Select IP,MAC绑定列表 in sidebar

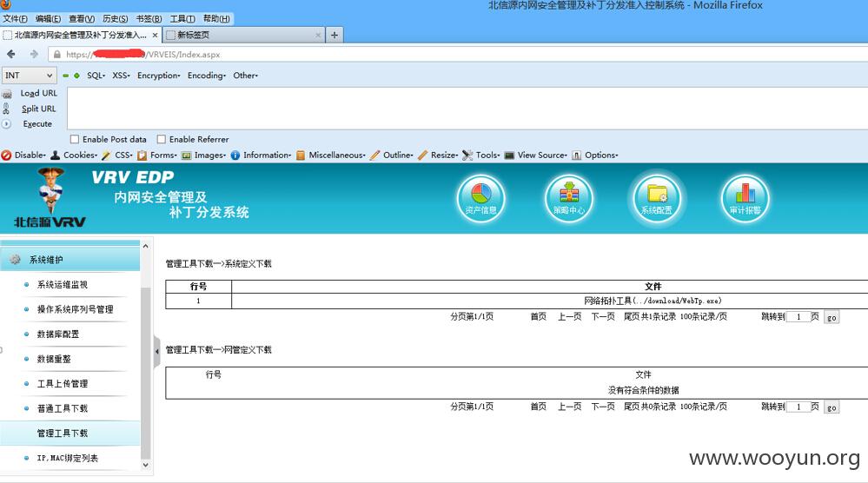point(67,458)
